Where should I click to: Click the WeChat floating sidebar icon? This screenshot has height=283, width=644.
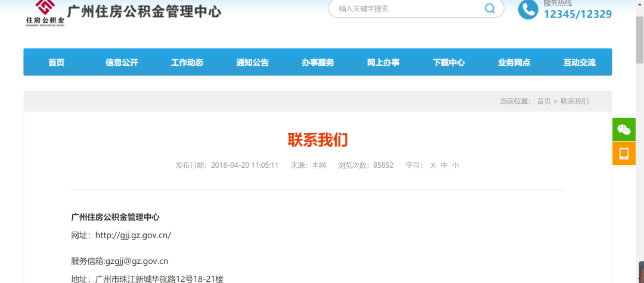pos(624,130)
